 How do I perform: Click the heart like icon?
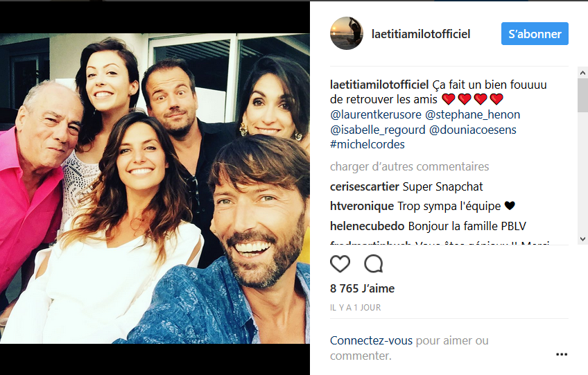click(x=340, y=263)
